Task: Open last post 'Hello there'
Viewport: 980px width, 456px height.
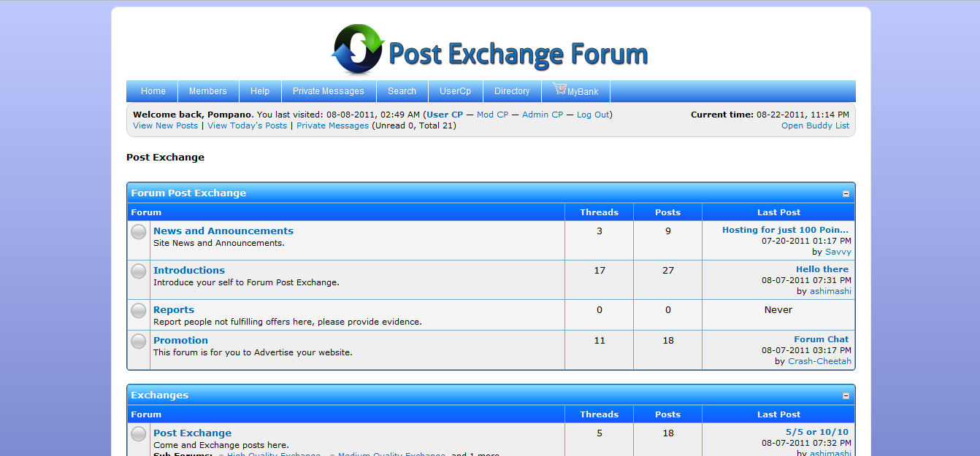Action: tap(822, 269)
